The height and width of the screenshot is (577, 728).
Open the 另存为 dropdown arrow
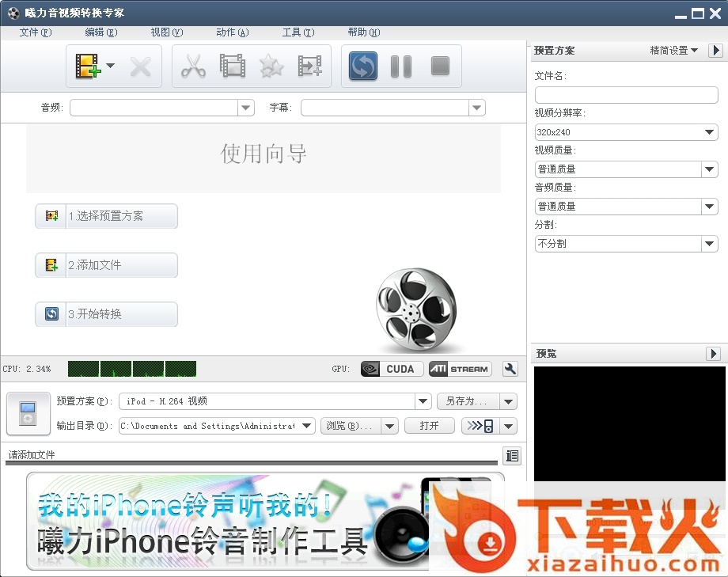pos(508,401)
